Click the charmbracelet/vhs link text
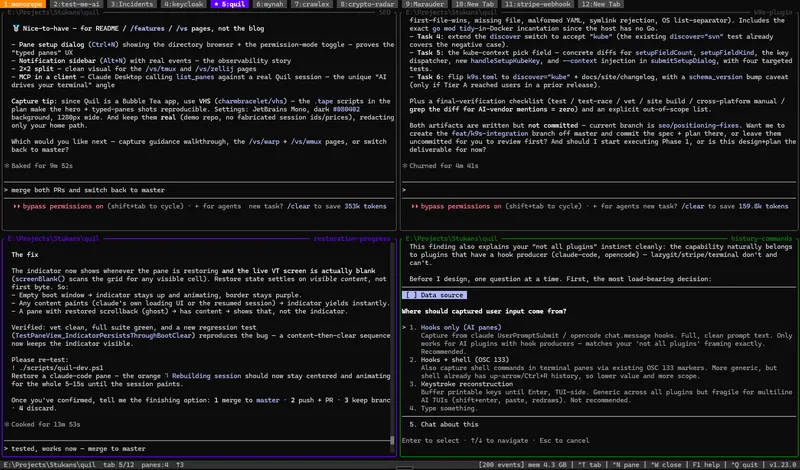This screenshot has height=470, width=800. coord(252,101)
